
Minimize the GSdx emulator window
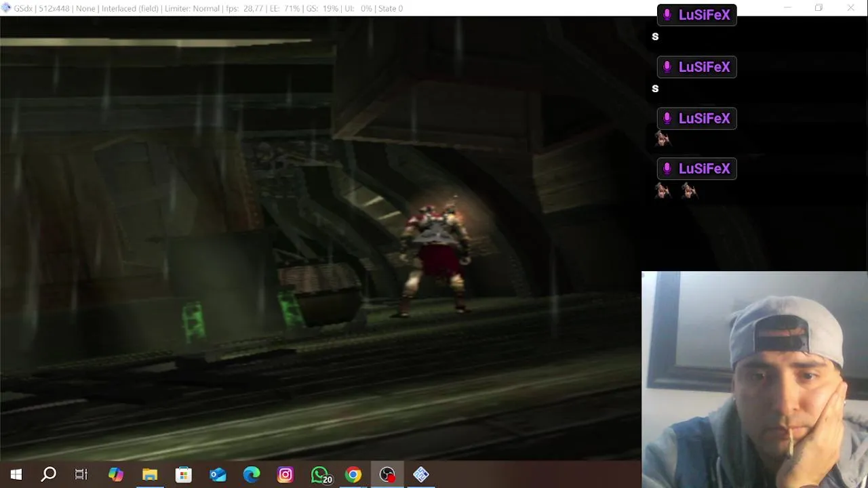pos(787,8)
